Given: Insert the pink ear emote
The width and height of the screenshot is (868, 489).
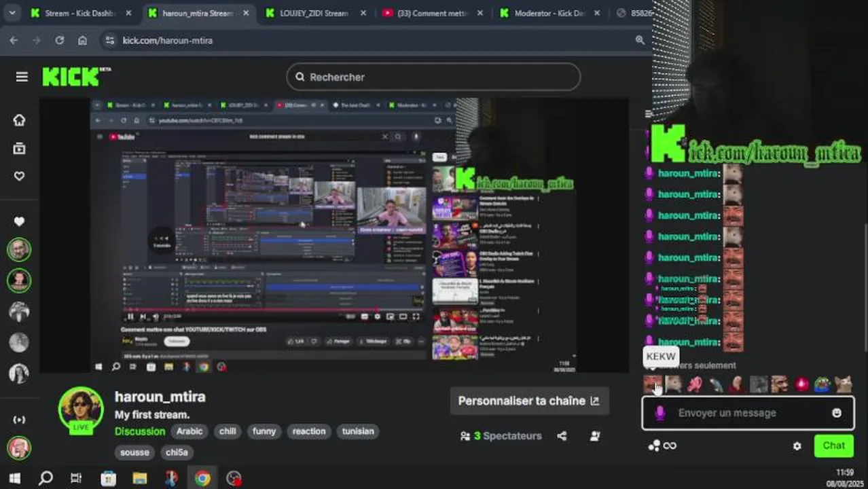Looking at the screenshot, I should pos(695,384).
